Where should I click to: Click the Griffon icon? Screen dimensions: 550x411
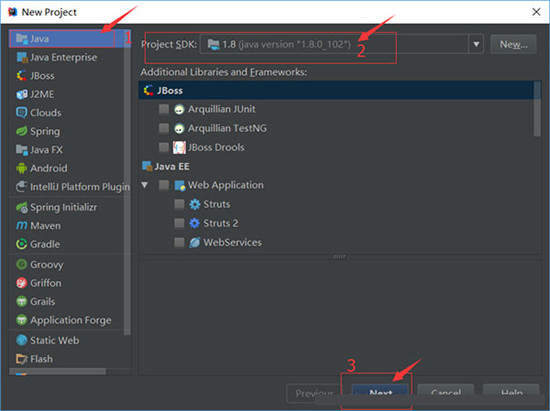[x=22, y=283]
